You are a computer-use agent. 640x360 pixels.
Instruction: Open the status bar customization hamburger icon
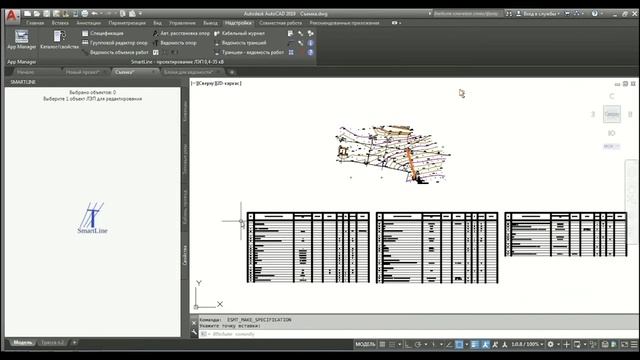point(634,344)
